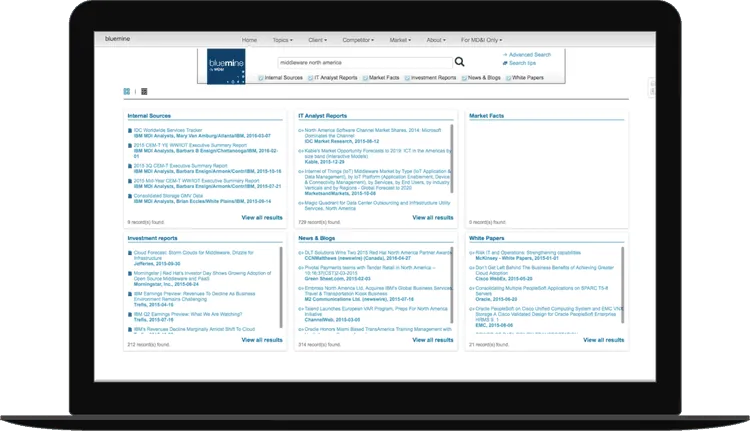This screenshot has width=750, height=431.
Task: Click external-link icon for Don't Get Left Behind paper
Action: 472,268
